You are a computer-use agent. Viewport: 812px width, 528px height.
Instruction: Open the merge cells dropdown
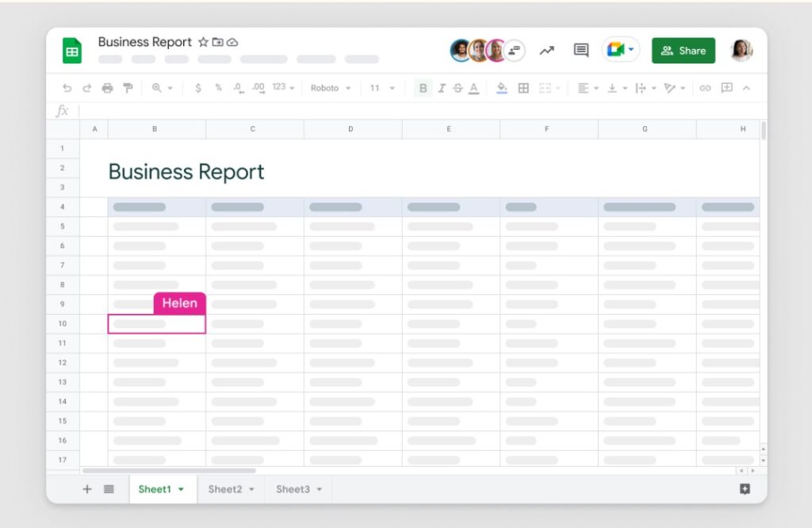click(x=550, y=88)
